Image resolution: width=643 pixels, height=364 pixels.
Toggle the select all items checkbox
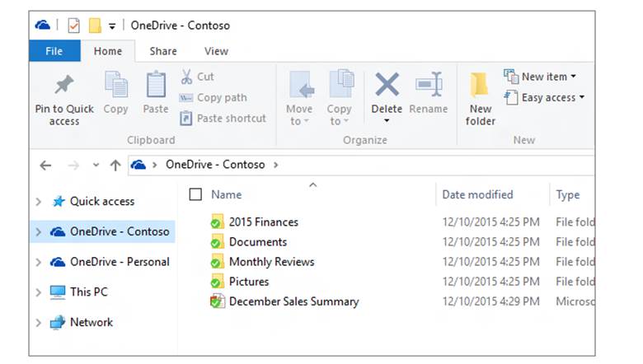[x=195, y=194]
